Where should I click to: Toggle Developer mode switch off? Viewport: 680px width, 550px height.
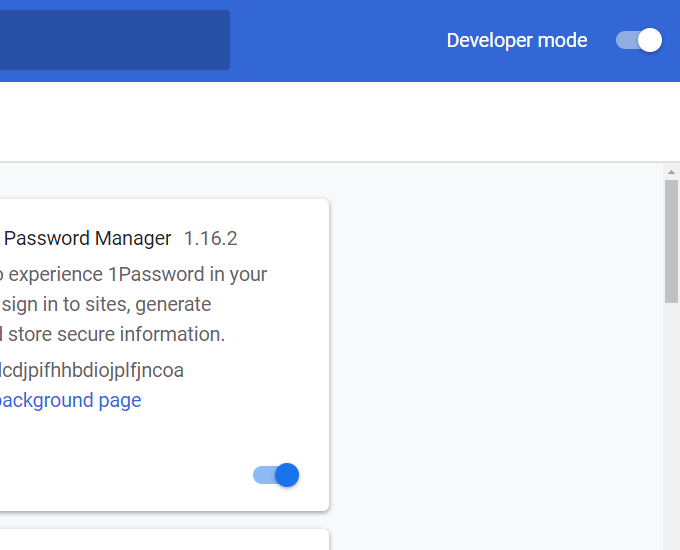pyautogui.click(x=639, y=40)
